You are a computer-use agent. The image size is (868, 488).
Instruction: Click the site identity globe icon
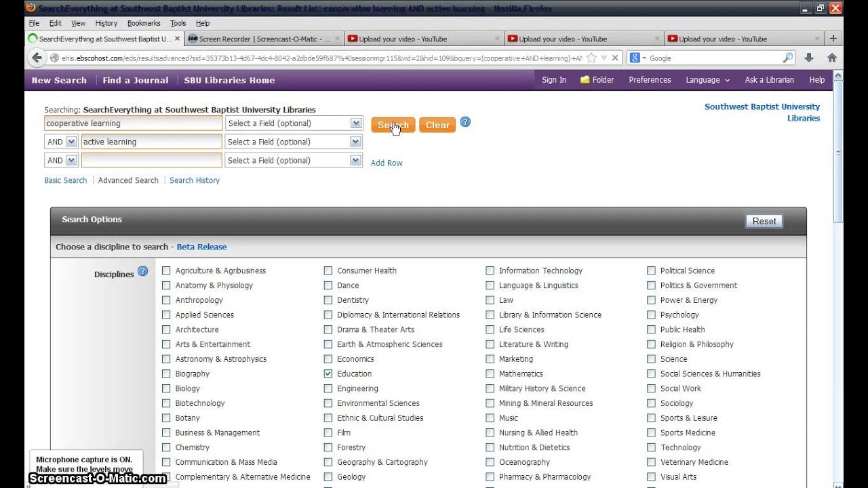[54, 58]
